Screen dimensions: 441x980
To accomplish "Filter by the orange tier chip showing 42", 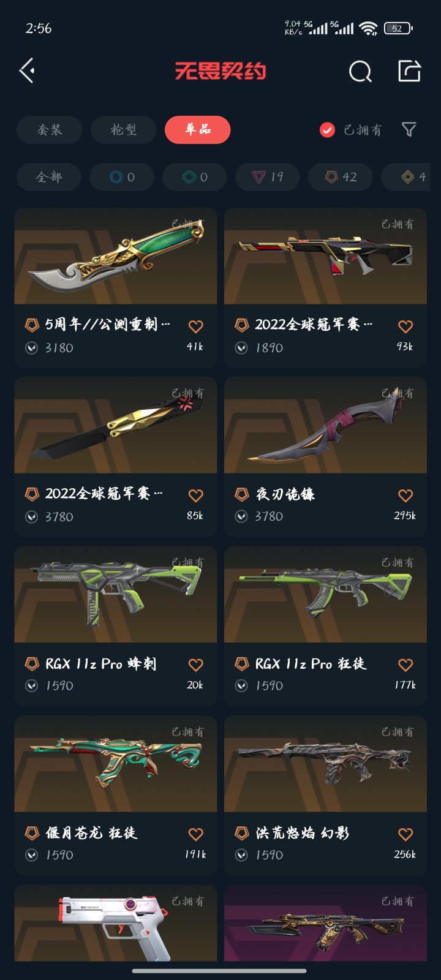I will [x=341, y=177].
